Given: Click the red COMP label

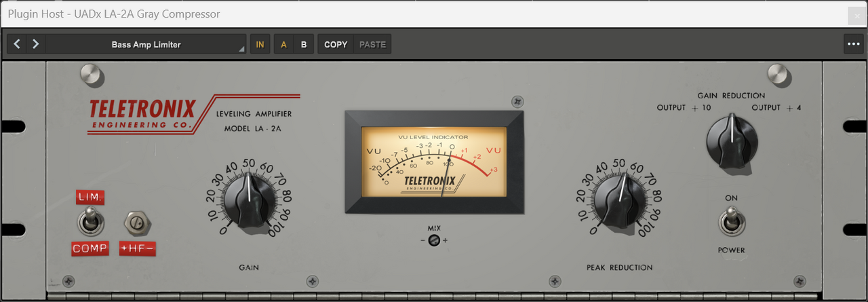Looking at the screenshot, I should pos(90,249).
